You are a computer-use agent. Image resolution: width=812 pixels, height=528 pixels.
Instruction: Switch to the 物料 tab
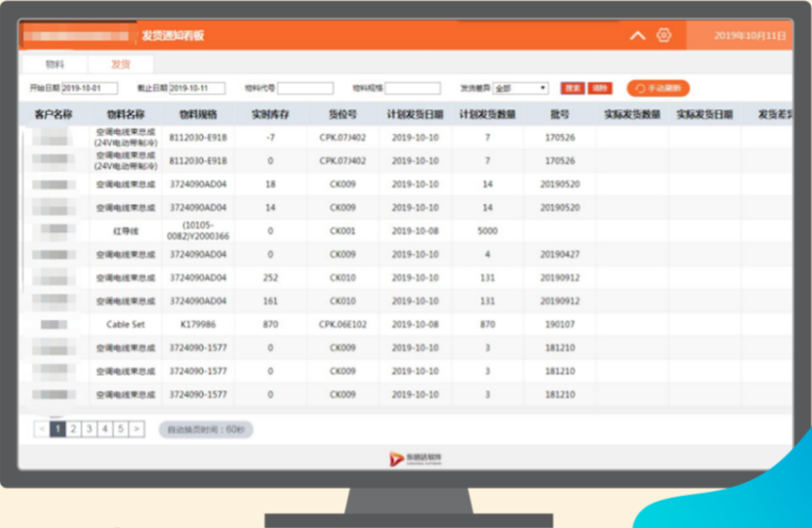coord(55,64)
